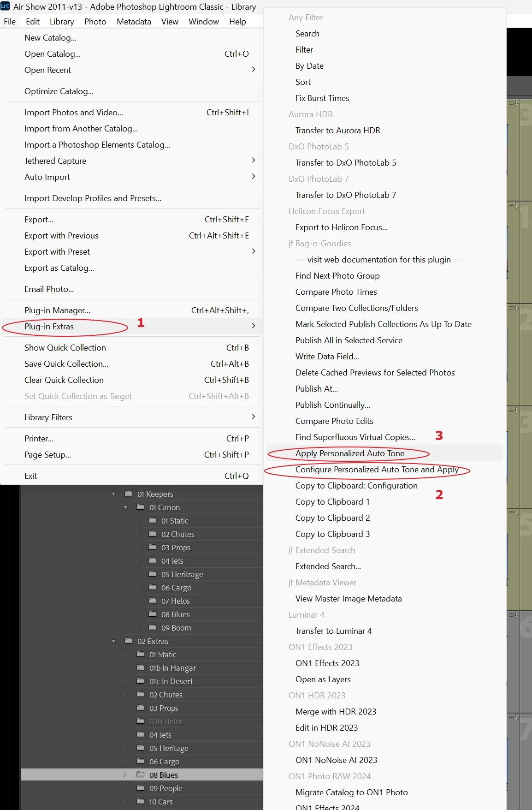Click the 08 Blues folder icon under 02 Extras
532x810 pixels.
pos(141,774)
